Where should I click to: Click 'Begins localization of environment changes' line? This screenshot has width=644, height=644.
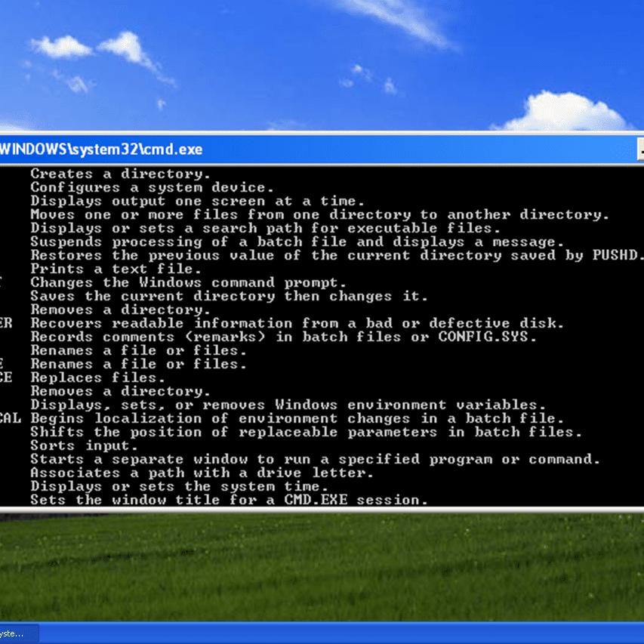(297, 418)
